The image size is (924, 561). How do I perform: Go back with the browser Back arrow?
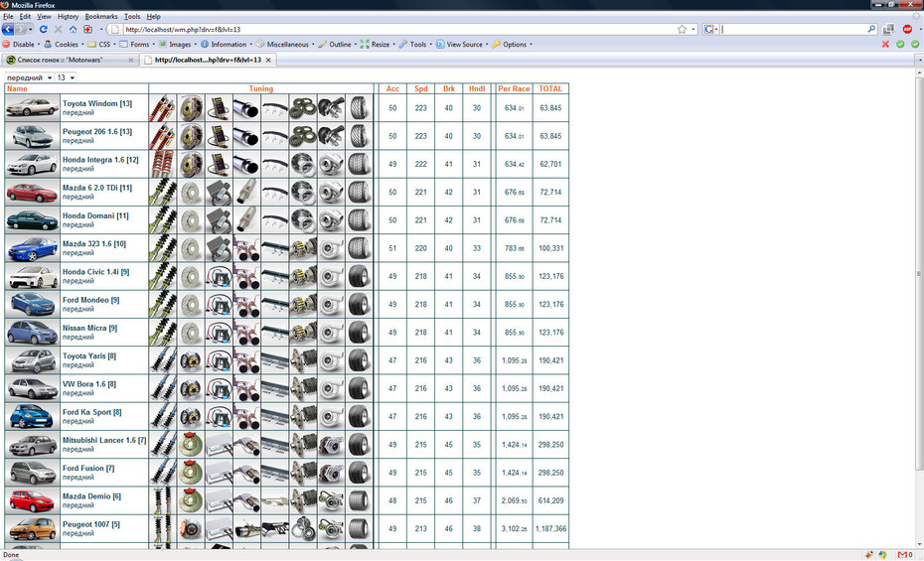click(8, 29)
